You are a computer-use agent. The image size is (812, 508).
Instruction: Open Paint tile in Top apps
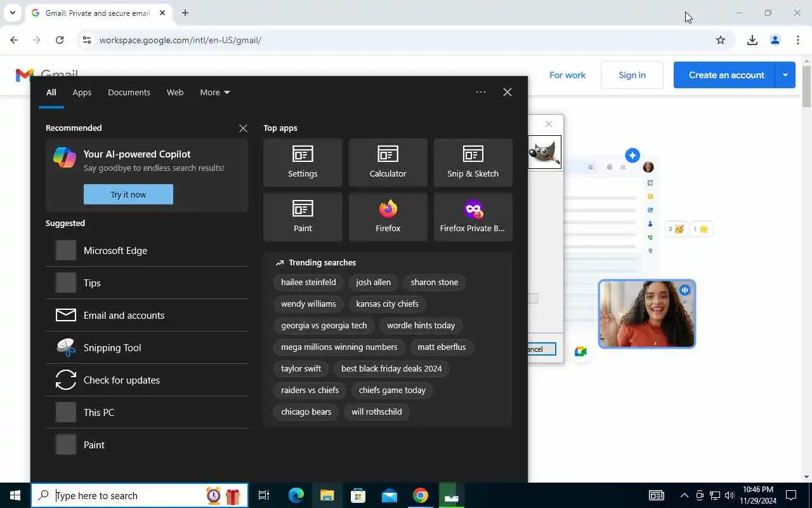point(303,217)
